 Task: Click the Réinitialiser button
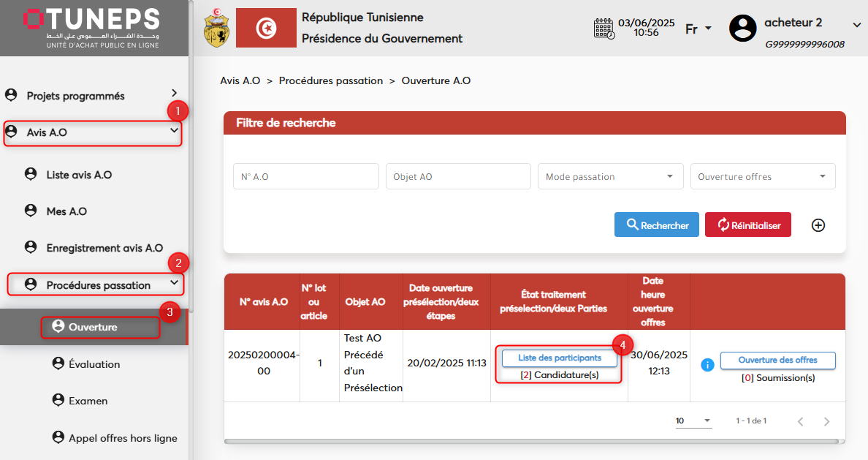(x=748, y=225)
